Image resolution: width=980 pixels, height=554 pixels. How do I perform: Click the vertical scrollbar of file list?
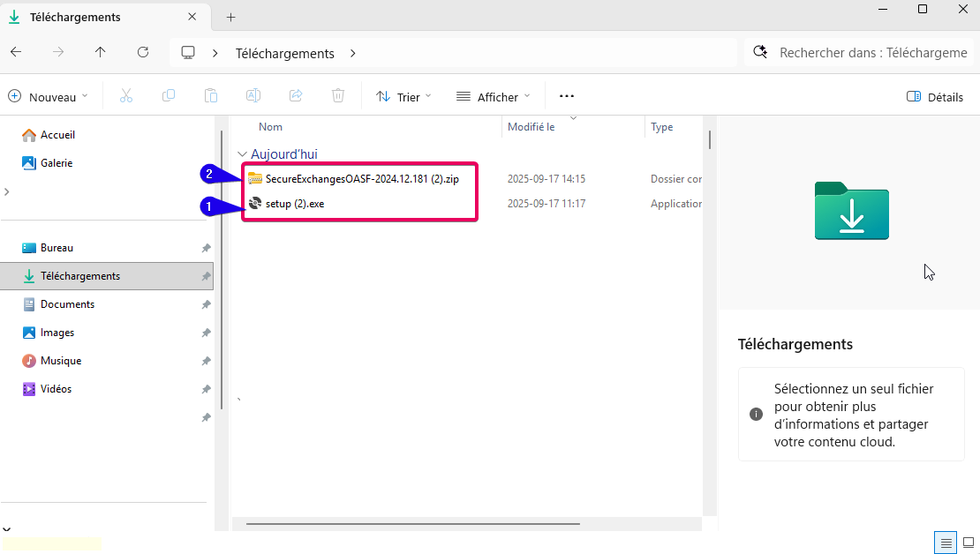(x=709, y=139)
